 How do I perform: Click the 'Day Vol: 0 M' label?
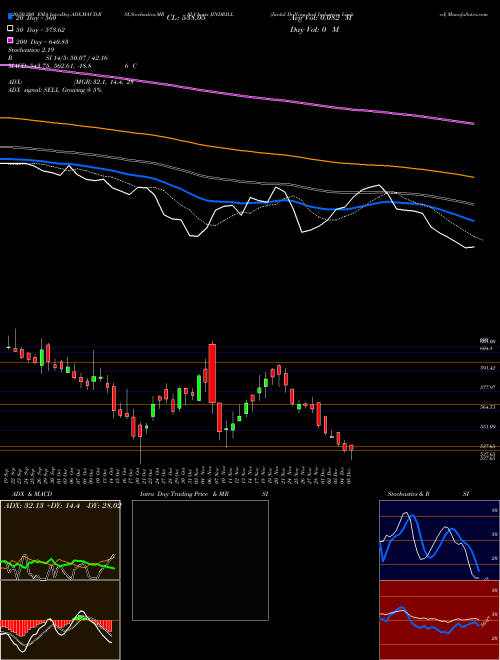[x=314, y=29]
